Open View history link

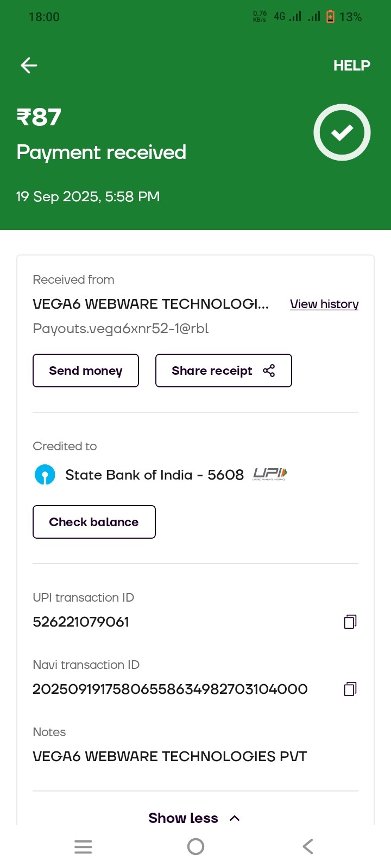[324, 304]
